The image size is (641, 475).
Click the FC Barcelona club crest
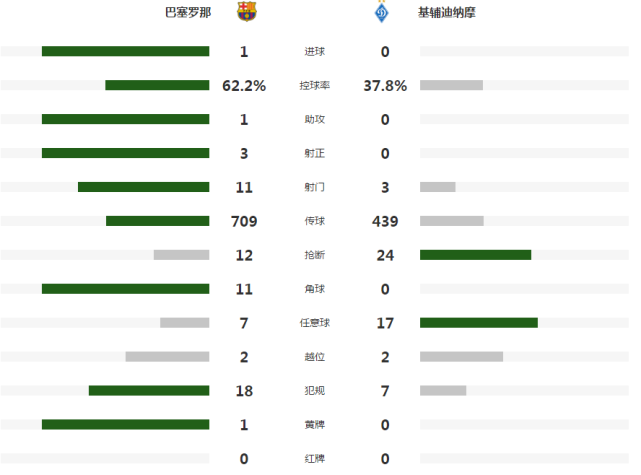247,11
